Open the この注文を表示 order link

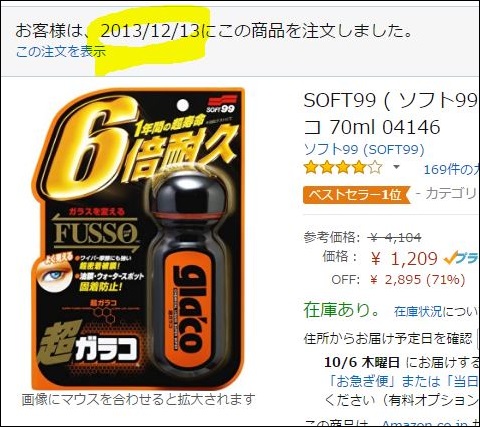(61, 52)
